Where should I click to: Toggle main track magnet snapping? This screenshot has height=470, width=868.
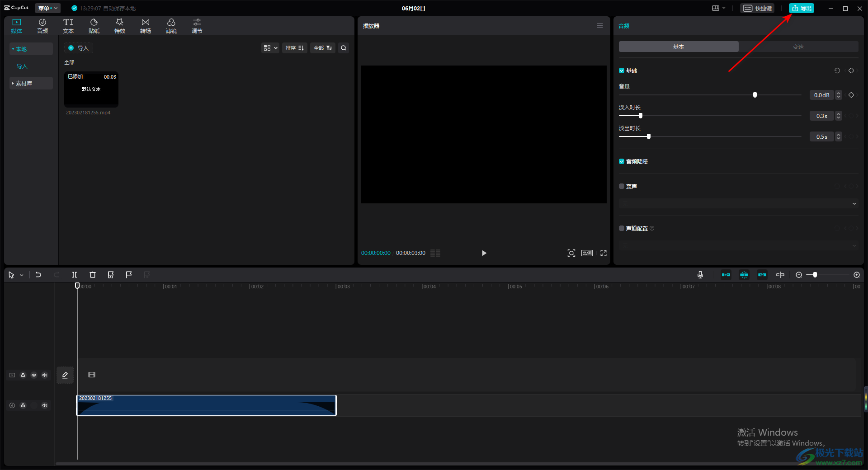[x=726, y=275]
